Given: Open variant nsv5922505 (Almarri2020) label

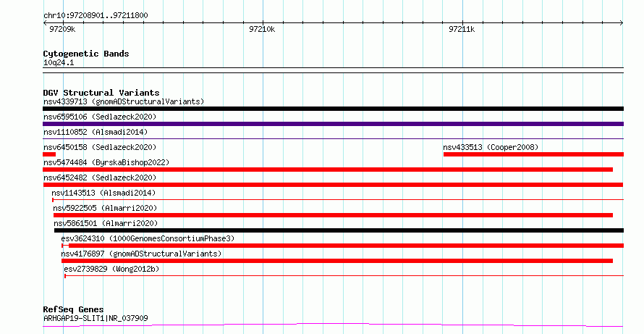Looking at the screenshot, I should point(105,208).
